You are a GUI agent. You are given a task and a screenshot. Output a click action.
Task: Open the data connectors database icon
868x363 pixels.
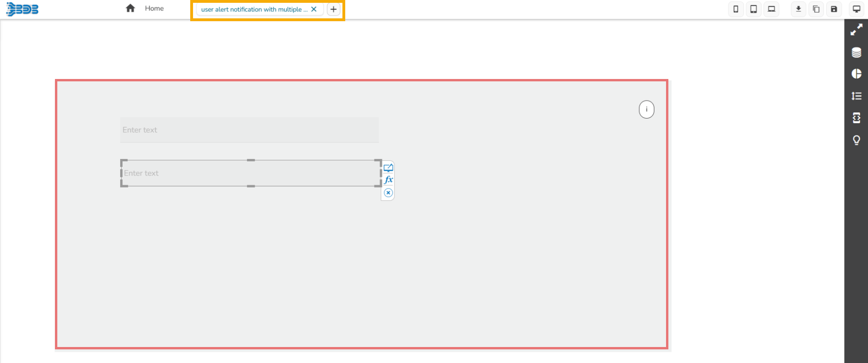(856, 52)
